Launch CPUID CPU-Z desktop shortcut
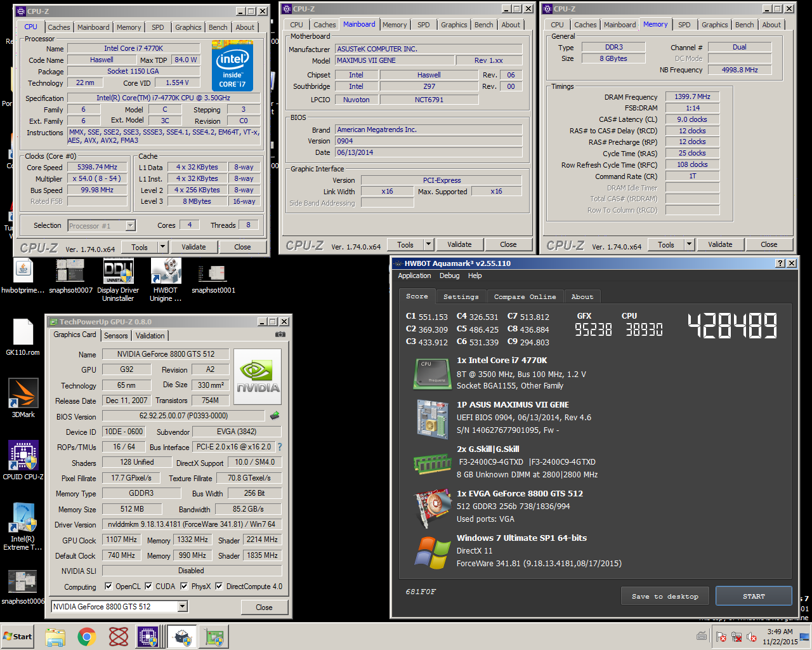Screen dimensions: 812x650 (23, 456)
